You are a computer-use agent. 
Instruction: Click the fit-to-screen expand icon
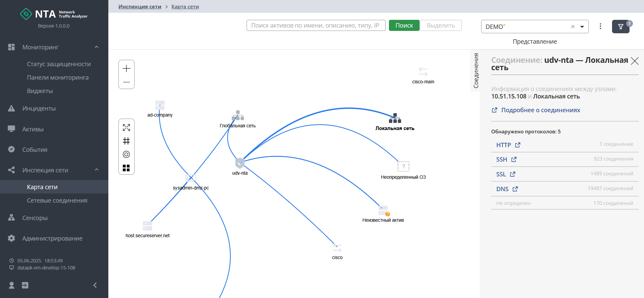[x=127, y=128]
